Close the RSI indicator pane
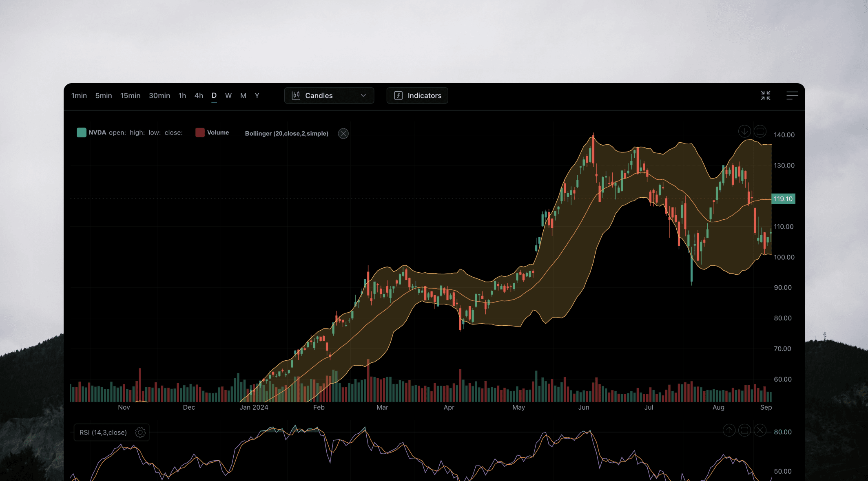This screenshot has width=868, height=481. (759, 430)
